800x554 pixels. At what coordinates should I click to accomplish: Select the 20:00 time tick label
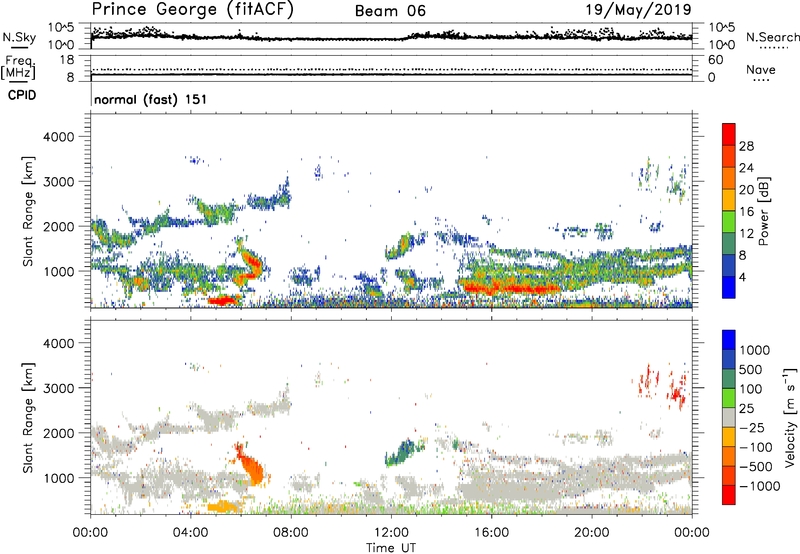tap(592, 533)
